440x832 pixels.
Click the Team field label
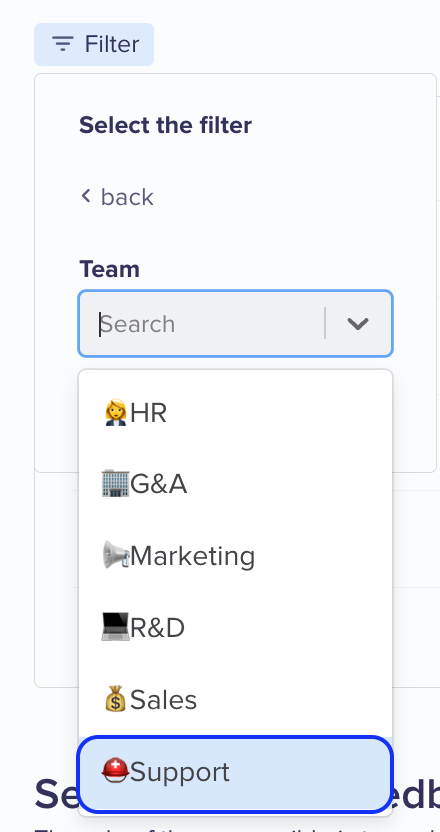109,268
